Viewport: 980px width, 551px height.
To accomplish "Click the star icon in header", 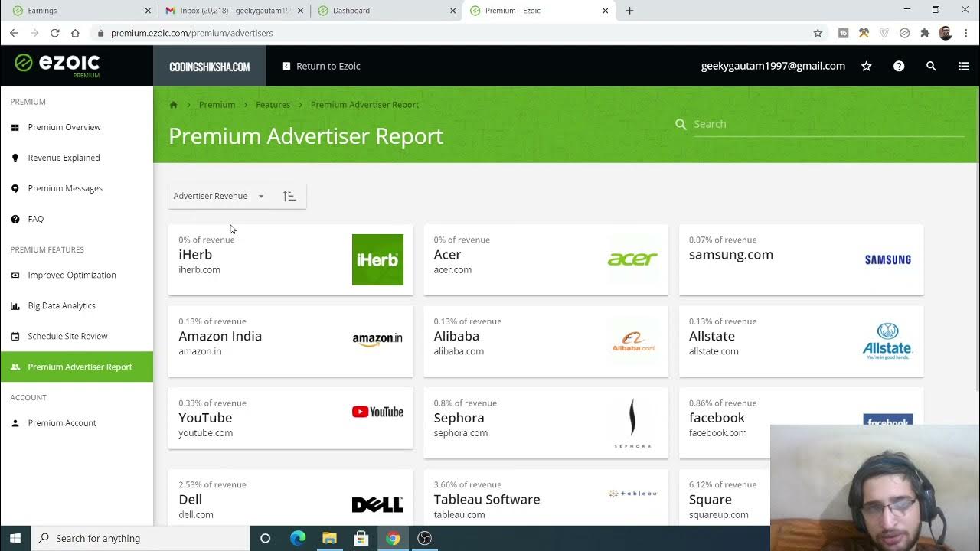I will coord(866,67).
